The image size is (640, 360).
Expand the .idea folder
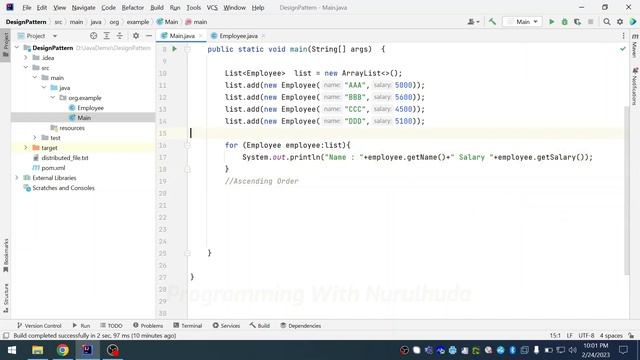click(x=26, y=58)
